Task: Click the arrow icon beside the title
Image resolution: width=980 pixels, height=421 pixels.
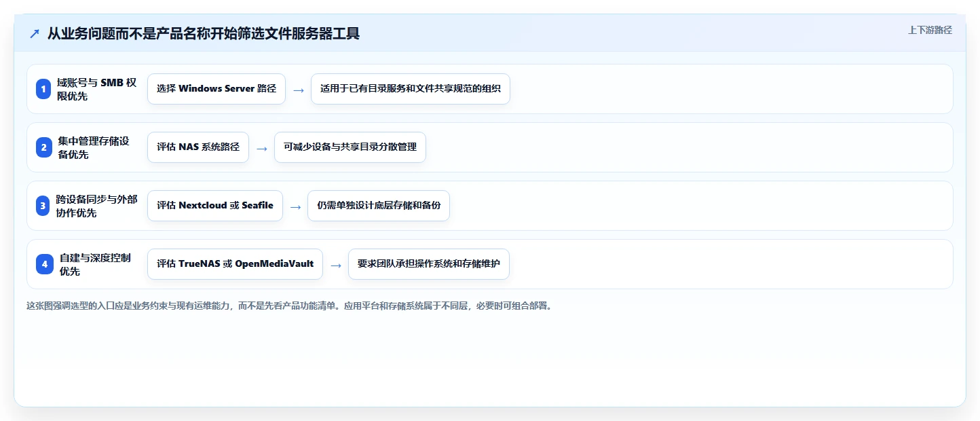Action: (x=35, y=33)
